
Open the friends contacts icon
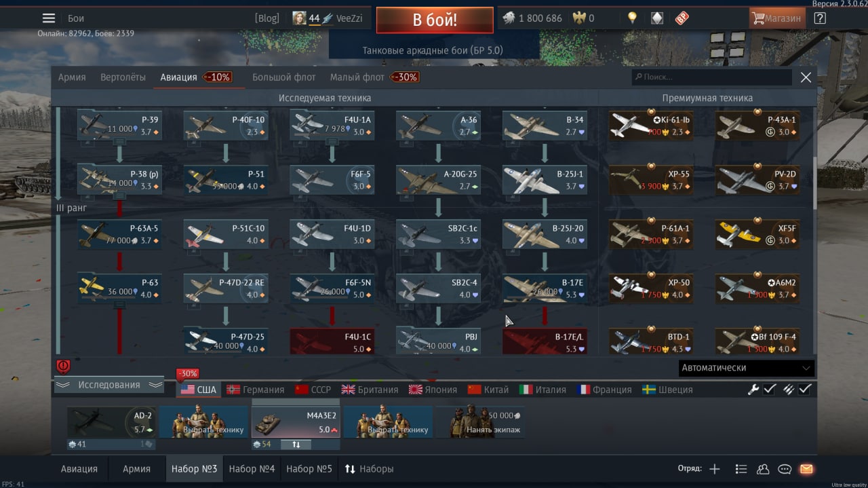pos(763,469)
